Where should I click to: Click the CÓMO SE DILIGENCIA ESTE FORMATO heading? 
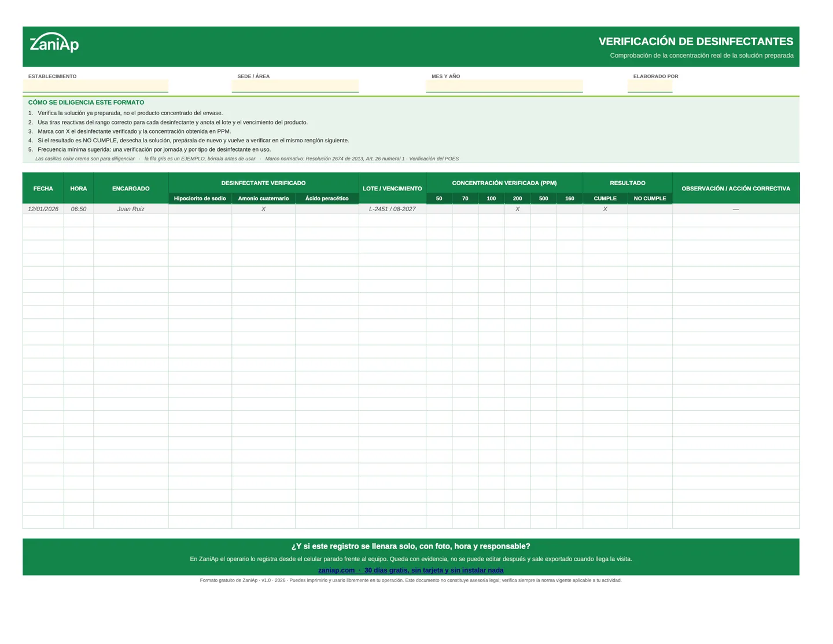(86, 102)
